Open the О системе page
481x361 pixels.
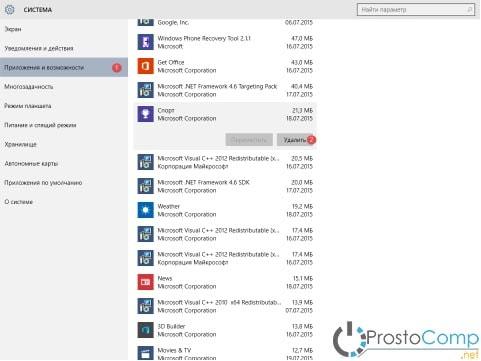click(x=64, y=202)
